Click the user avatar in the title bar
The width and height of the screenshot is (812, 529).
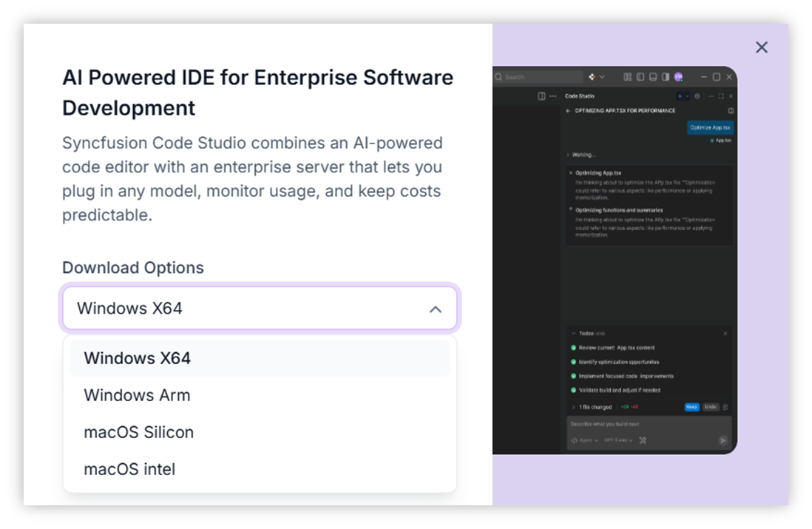(679, 76)
